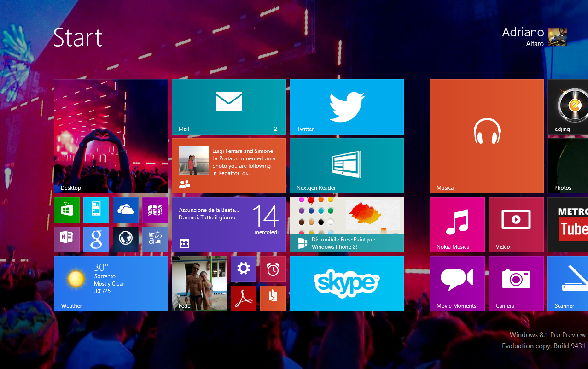Open the dark globe browser tile
588x369 pixels.
(x=126, y=240)
